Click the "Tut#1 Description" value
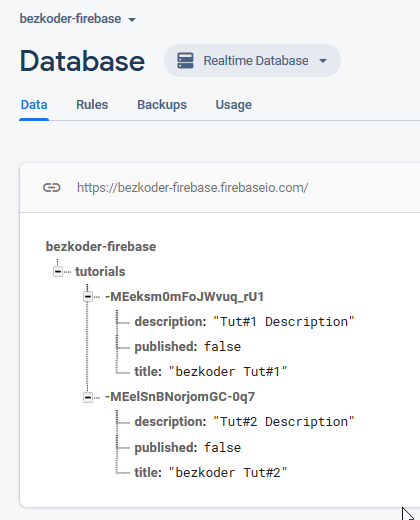The image size is (420, 520). 283,322
